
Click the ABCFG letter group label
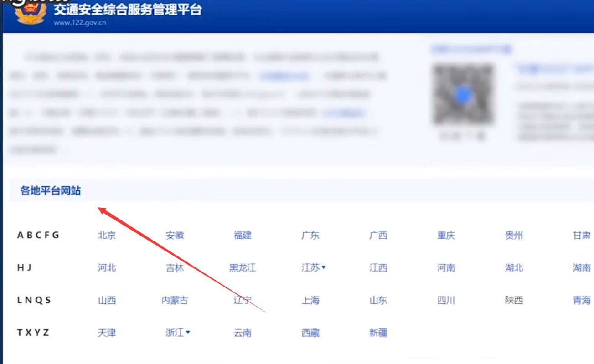coord(39,235)
